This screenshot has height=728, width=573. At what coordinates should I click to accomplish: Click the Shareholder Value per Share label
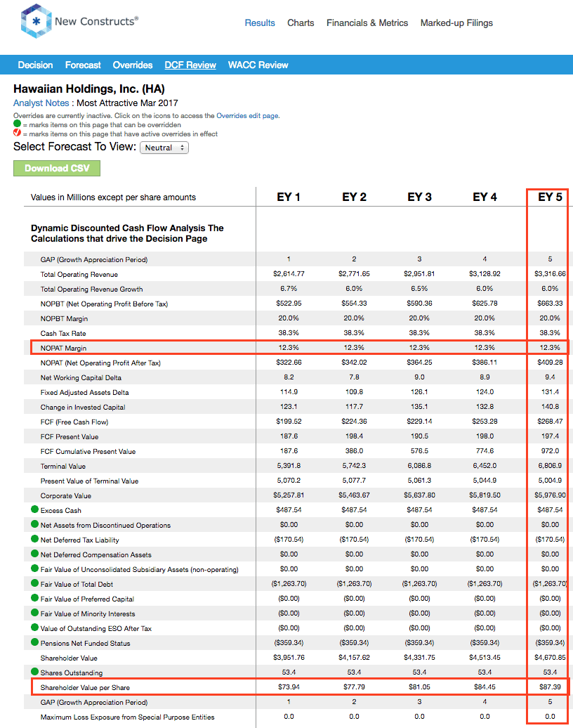85,688
